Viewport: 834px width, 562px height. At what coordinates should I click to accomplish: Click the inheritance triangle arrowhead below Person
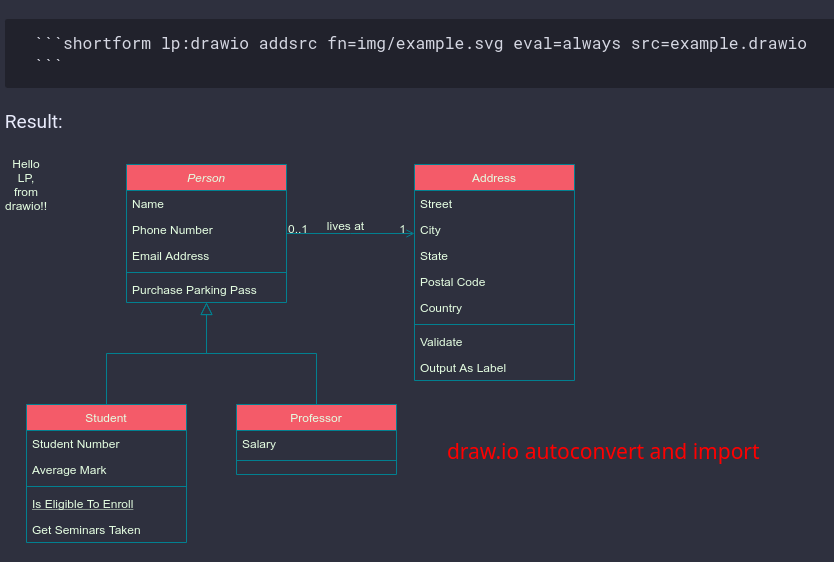tap(206, 309)
